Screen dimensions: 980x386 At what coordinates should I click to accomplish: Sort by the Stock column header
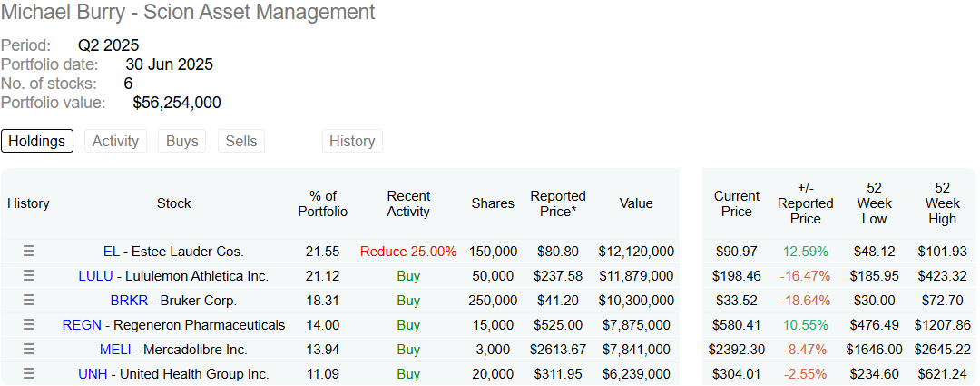[x=173, y=203]
